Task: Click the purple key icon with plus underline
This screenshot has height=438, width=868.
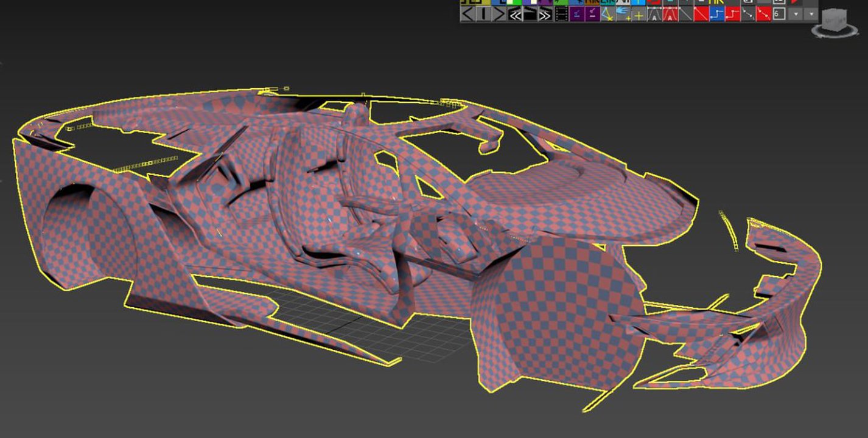Action: (577, 15)
